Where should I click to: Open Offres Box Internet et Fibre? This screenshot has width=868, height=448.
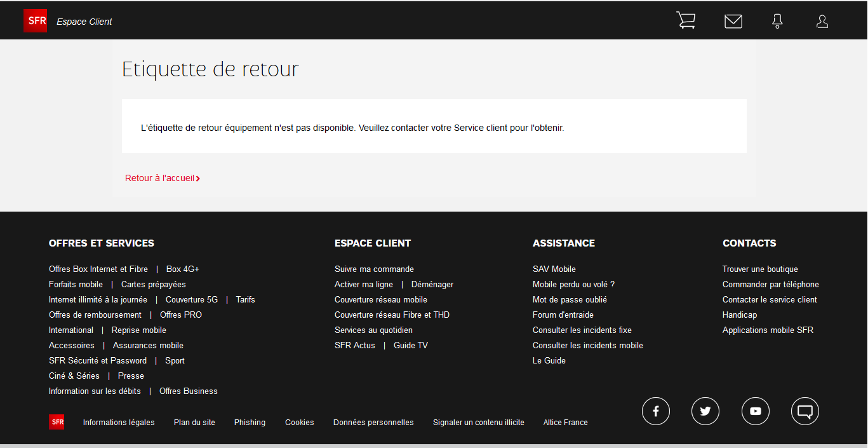pos(98,269)
